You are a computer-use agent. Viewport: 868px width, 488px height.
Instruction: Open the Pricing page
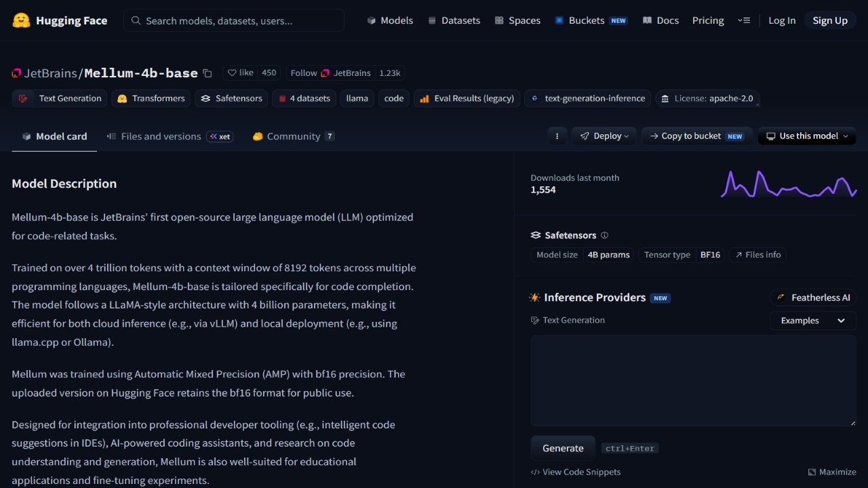click(x=708, y=20)
